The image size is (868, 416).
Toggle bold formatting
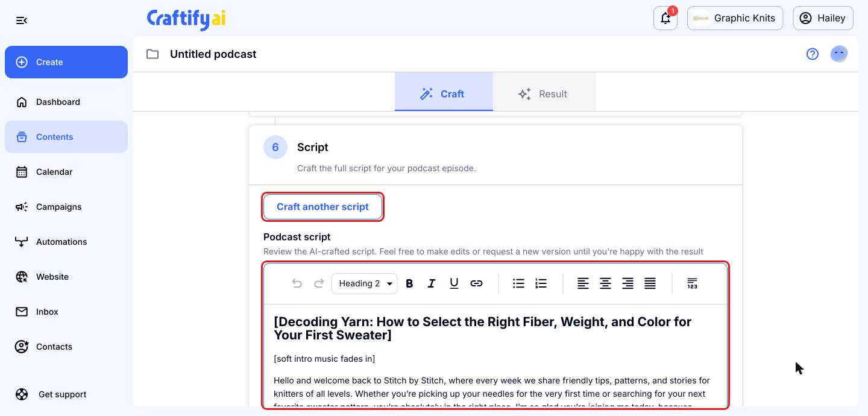click(x=409, y=283)
